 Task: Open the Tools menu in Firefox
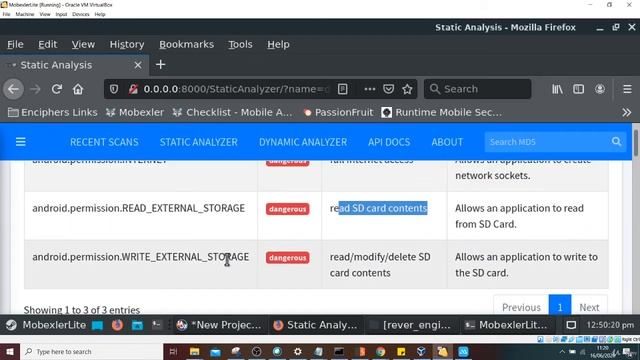[240, 44]
